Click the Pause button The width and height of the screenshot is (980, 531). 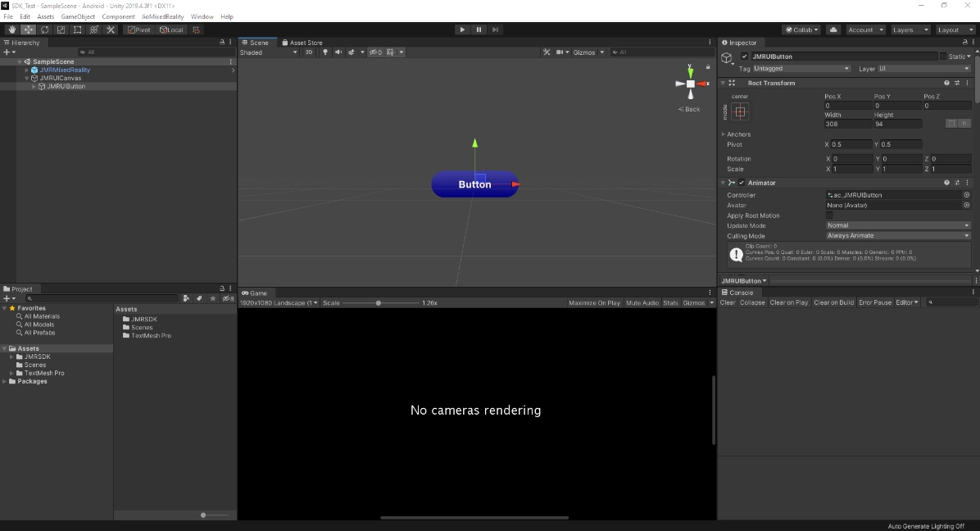coord(479,29)
